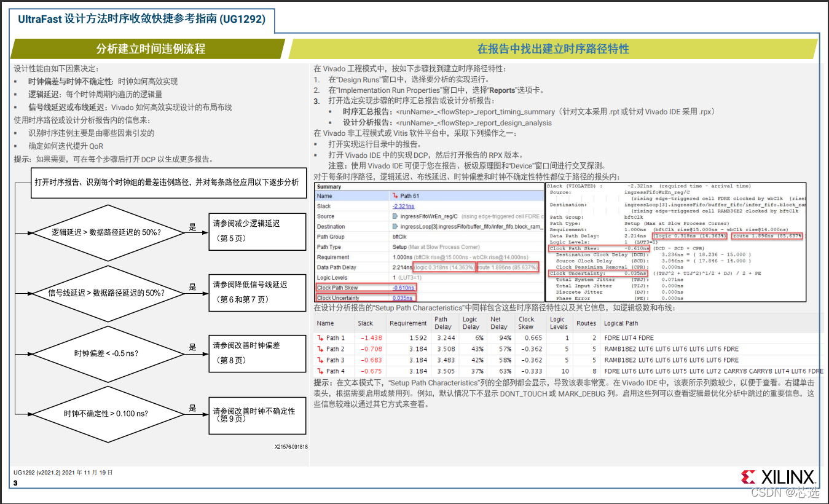Viewport: 829px width, 504px height.
Task: Click the Routes column header
Action: point(586,323)
